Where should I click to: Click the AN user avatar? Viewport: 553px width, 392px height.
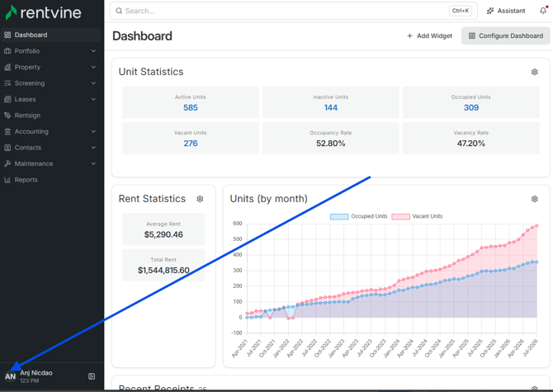(x=10, y=376)
